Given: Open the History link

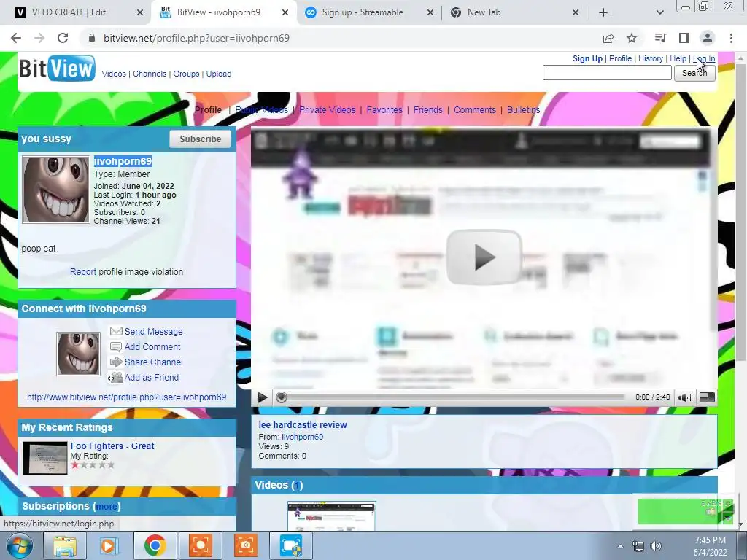Looking at the screenshot, I should coord(651,58).
